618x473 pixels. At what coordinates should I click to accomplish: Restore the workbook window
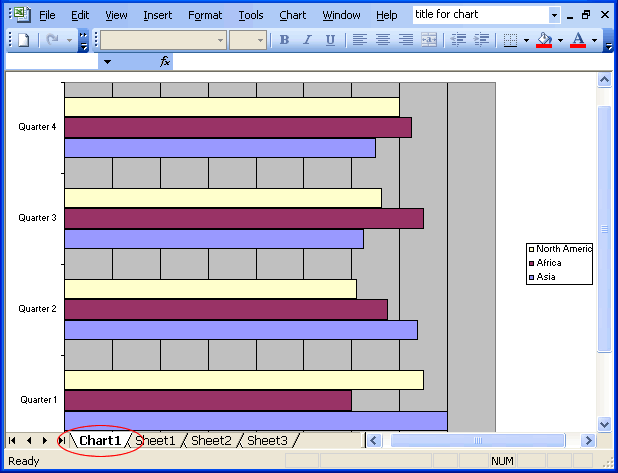586,15
